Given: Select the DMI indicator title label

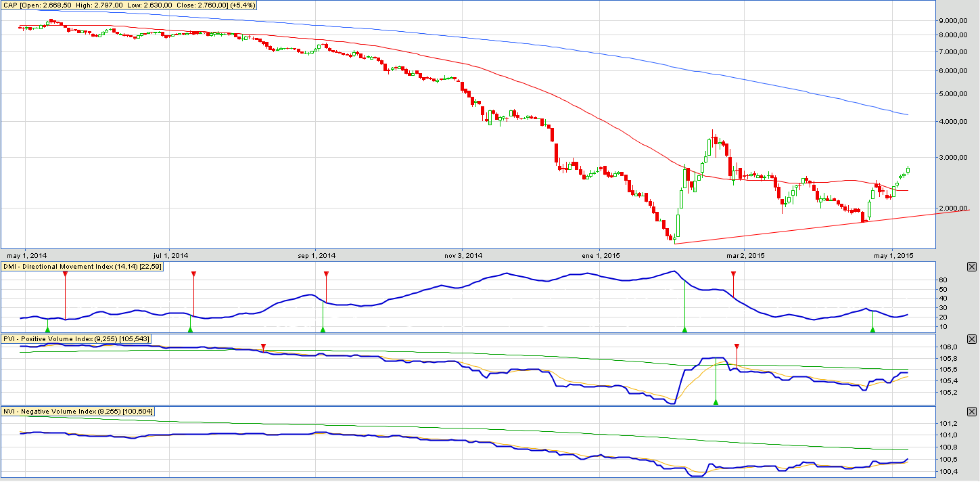Looking at the screenshot, I should [83, 267].
